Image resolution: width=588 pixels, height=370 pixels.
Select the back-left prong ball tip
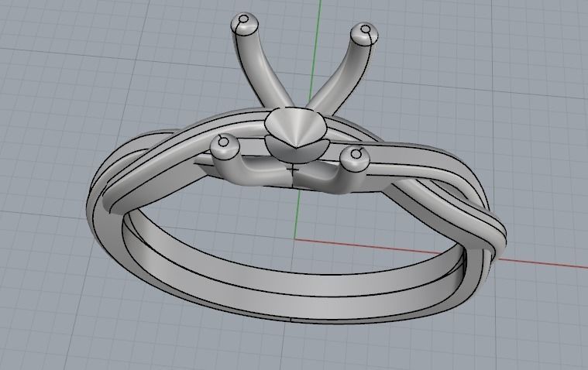click(x=245, y=24)
